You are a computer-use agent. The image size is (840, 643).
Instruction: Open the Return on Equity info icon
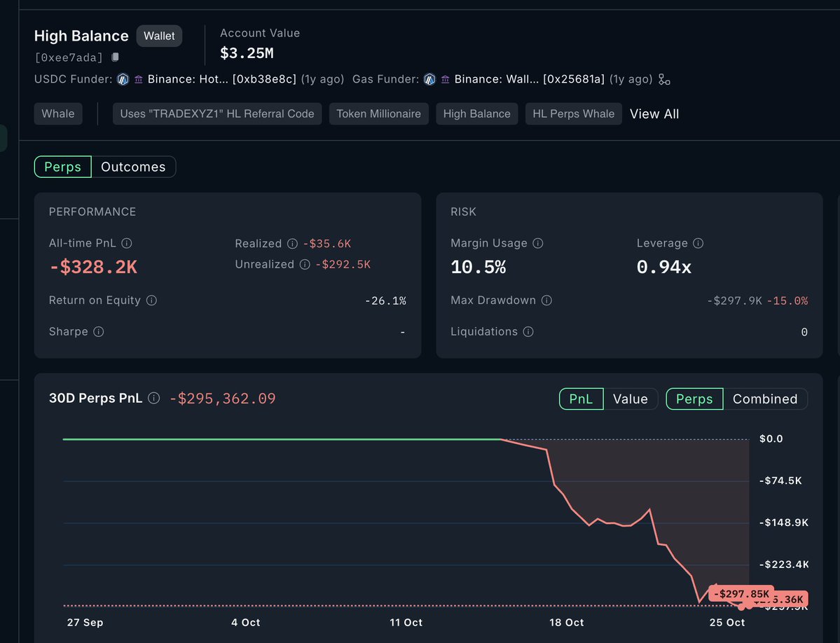click(151, 300)
